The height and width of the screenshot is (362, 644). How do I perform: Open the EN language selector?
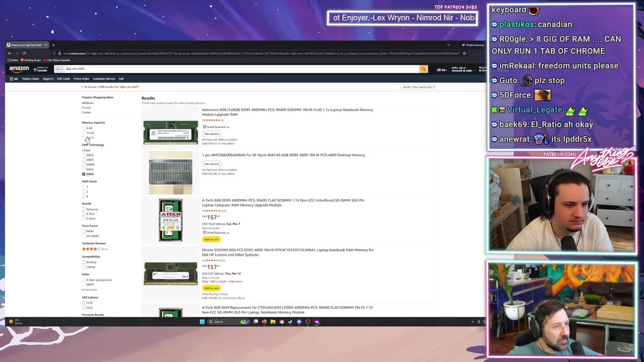coord(442,70)
